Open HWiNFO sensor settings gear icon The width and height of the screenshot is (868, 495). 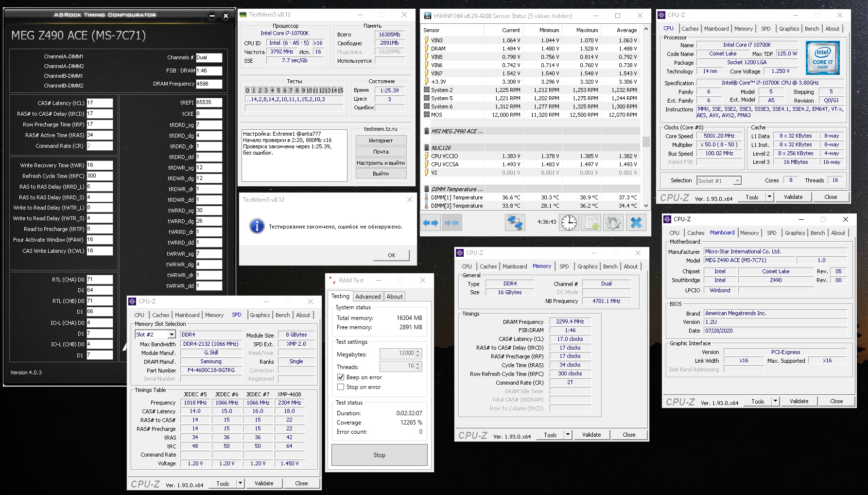point(613,223)
